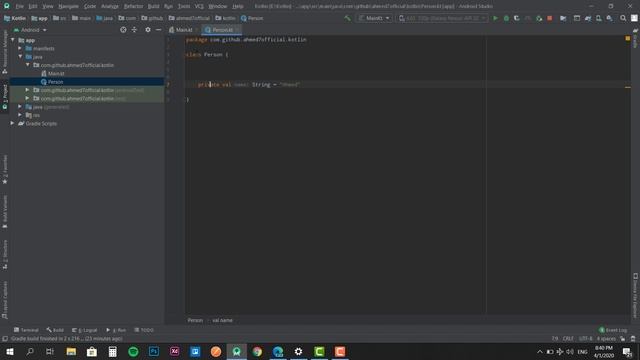Open the Help menu

(238, 6)
